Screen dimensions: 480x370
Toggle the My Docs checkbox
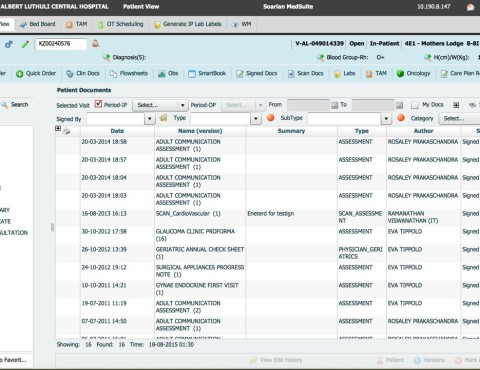coord(415,105)
